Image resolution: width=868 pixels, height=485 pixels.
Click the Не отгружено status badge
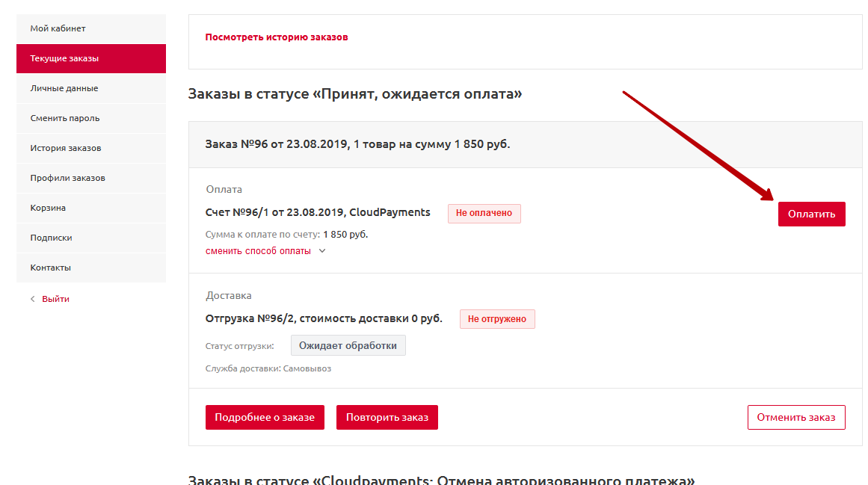coord(497,319)
